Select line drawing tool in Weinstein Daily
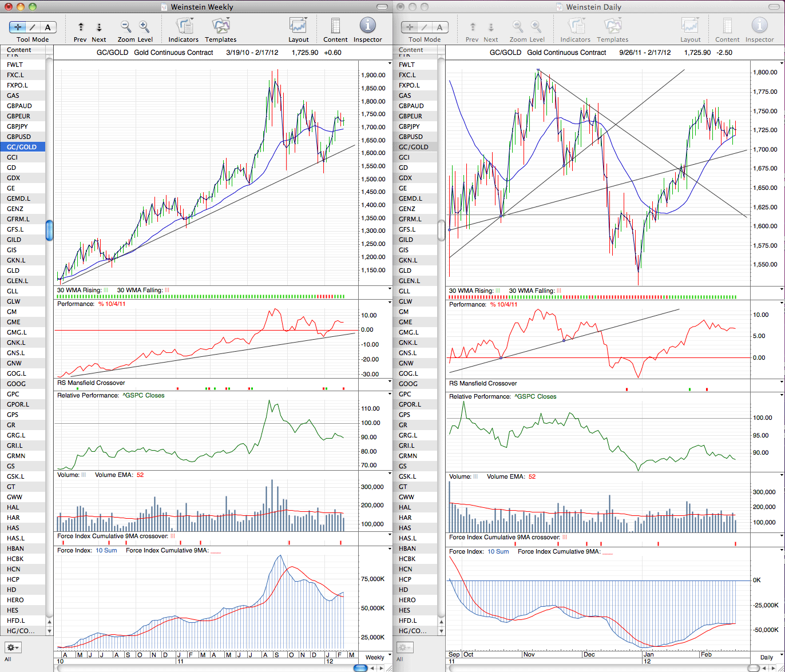Viewport: 785px width, 672px height. (425, 27)
